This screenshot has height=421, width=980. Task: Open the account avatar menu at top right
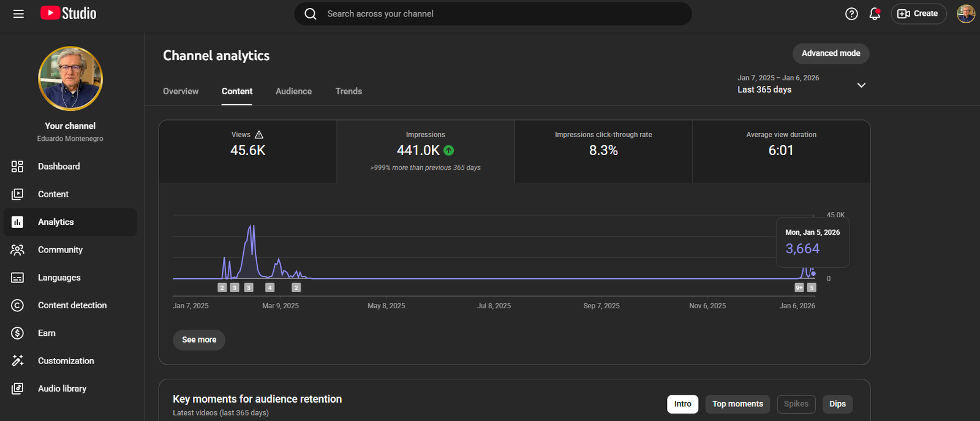click(966, 13)
